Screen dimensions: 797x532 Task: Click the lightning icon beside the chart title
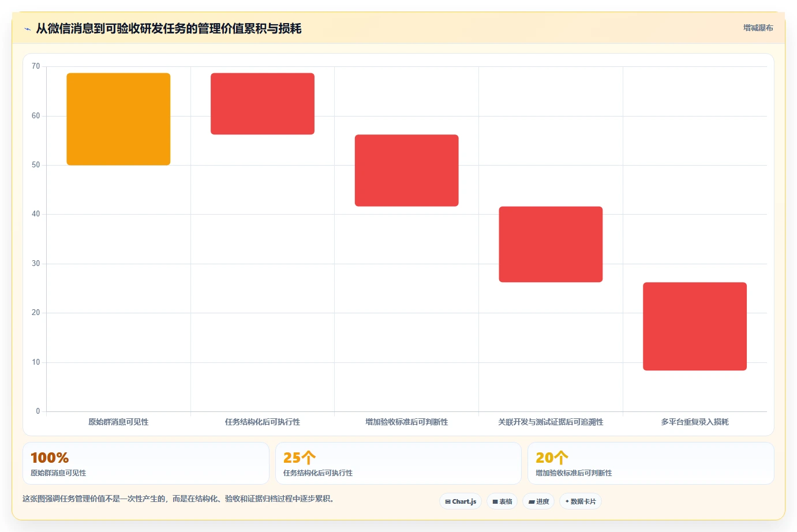27,29
